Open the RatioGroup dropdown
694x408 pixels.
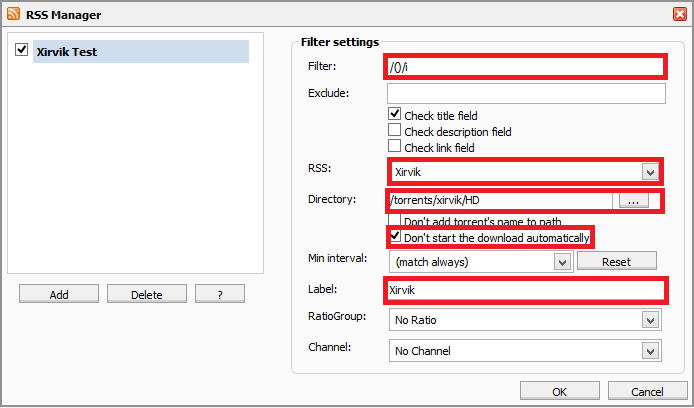pyautogui.click(x=650, y=320)
